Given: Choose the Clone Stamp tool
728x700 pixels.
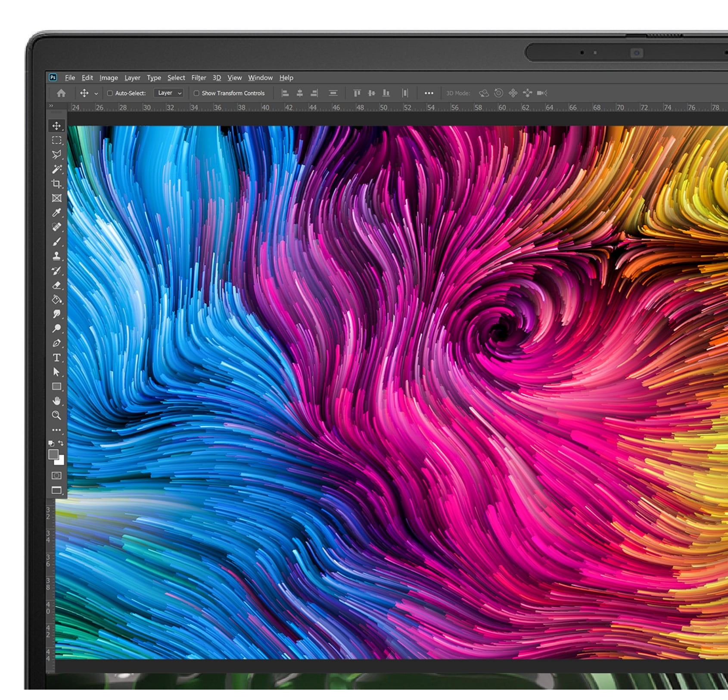Looking at the screenshot, I should coord(56,256).
